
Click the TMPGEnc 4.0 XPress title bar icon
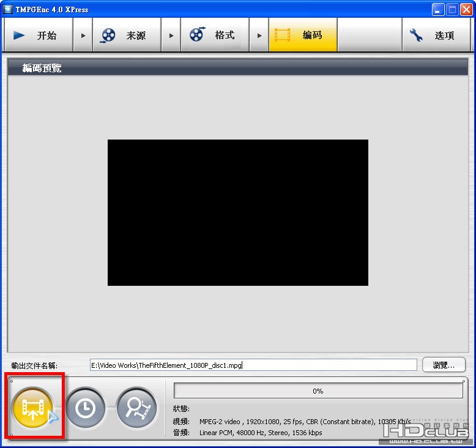pos(7,9)
